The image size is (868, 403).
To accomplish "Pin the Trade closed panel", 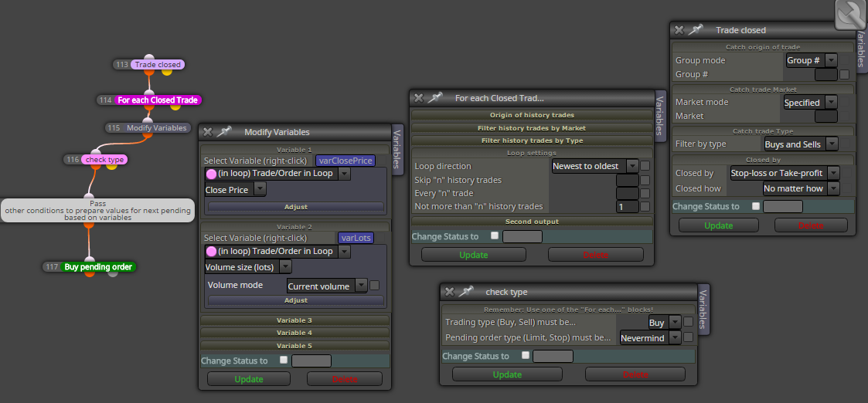I will (696, 30).
